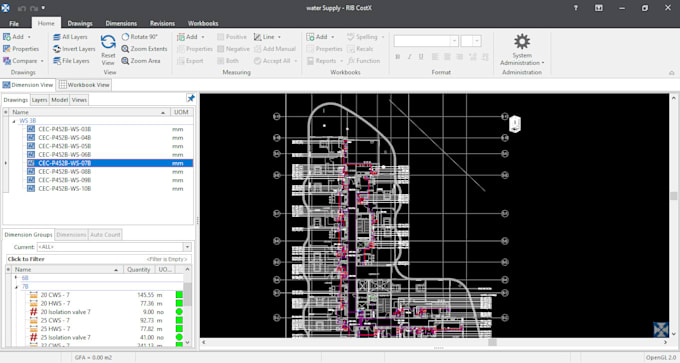Switch to the Layers panel tab
The image size is (680, 363).
(x=39, y=100)
